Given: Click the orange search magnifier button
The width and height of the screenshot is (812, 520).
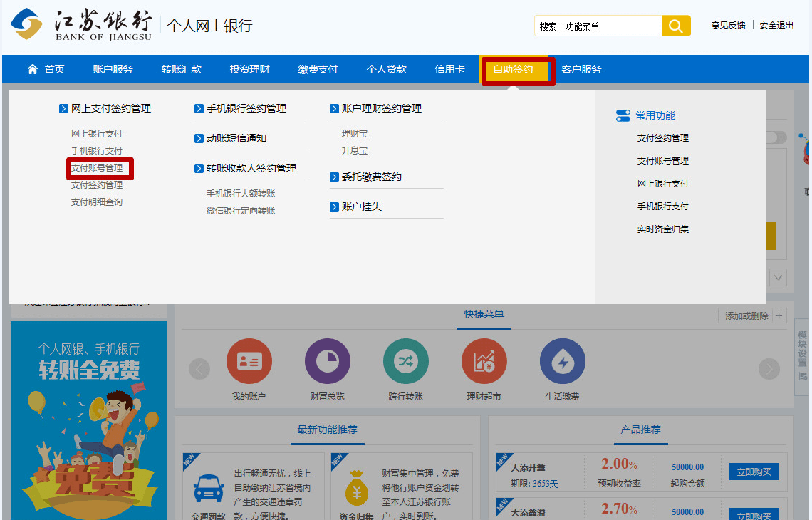Looking at the screenshot, I should (x=676, y=26).
